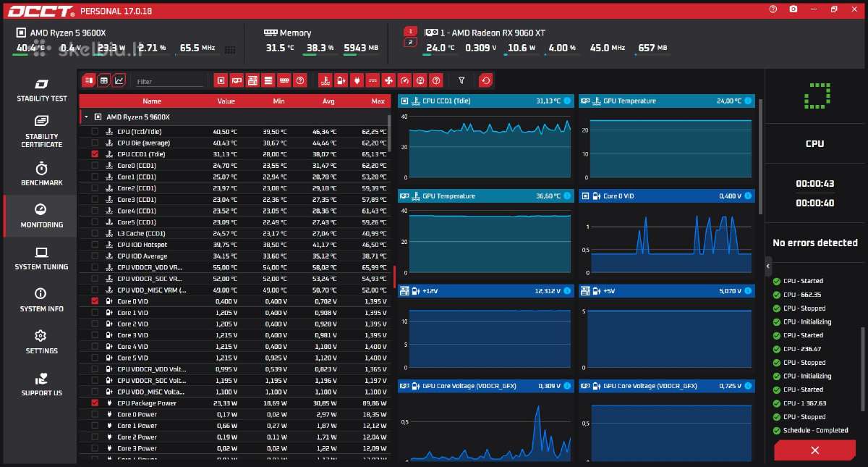Screen dimensions: 868x467
Task: Toggle the current sensor type icon
Action: pyautogui.click(x=373, y=80)
